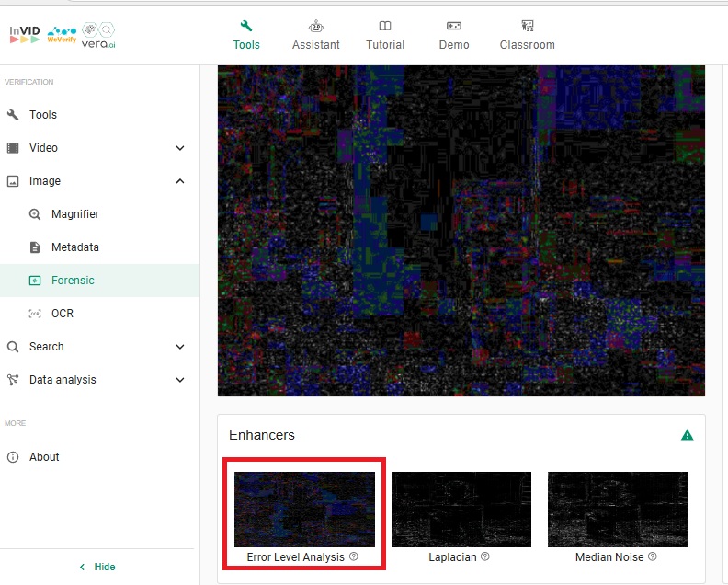Expand the Data analysis section
This screenshot has width=728, height=585.
[x=180, y=380]
